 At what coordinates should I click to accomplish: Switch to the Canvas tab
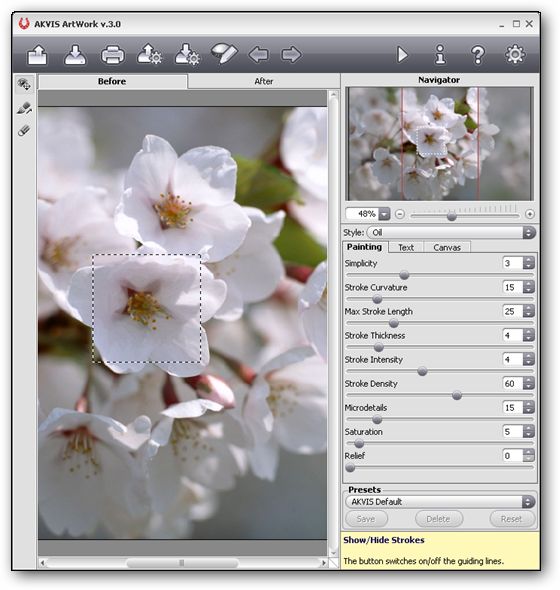447,247
